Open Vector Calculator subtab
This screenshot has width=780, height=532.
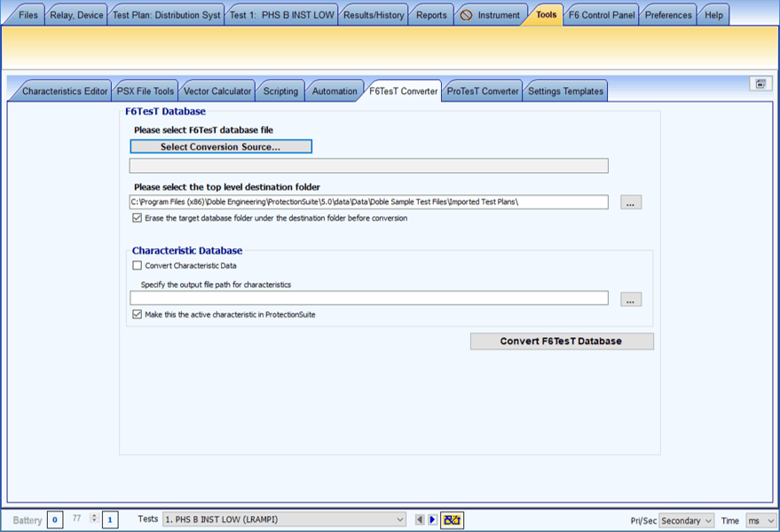217,91
